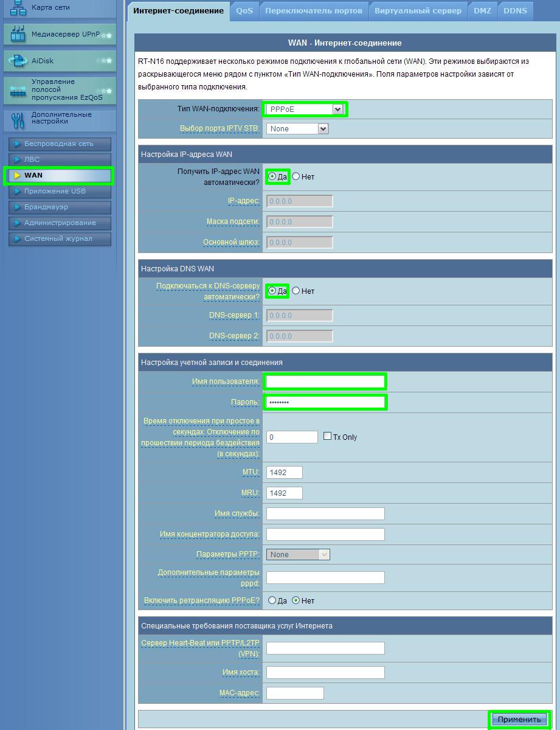Click the Имя пользователя input field

(x=325, y=382)
